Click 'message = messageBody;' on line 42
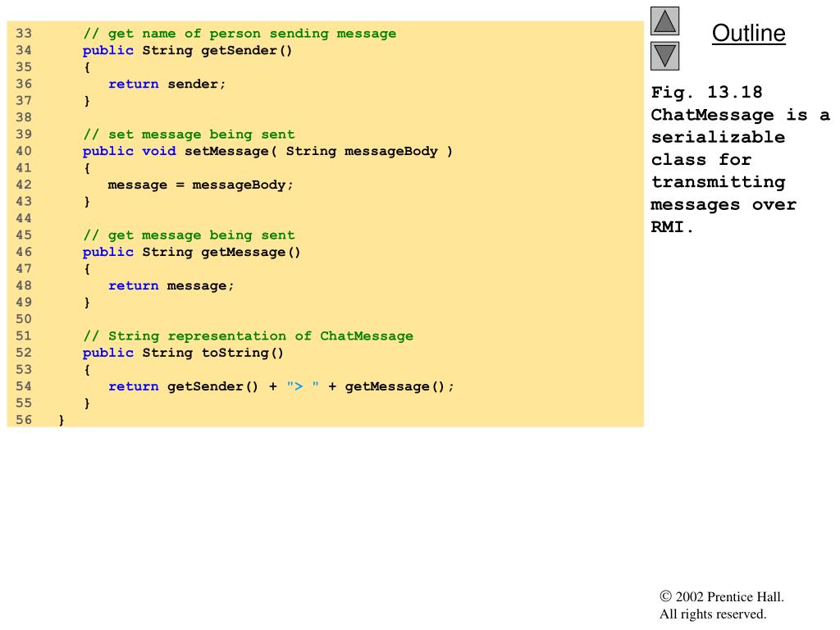 (201, 185)
